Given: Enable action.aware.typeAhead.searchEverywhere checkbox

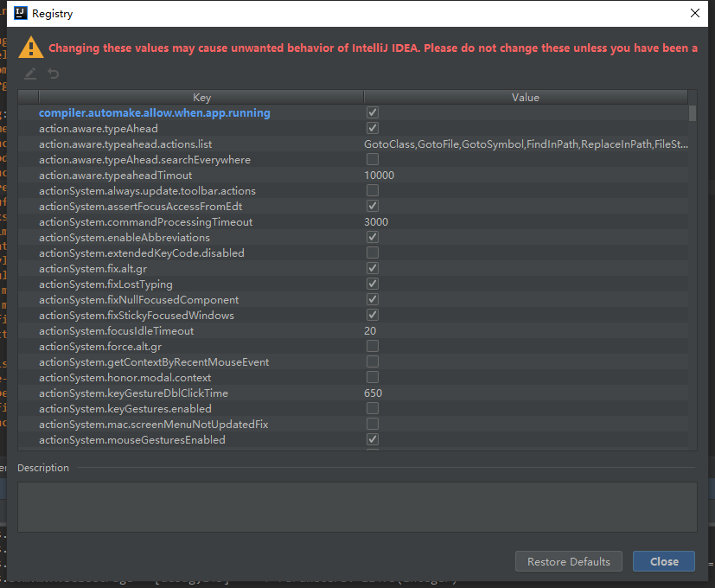Looking at the screenshot, I should pos(373,159).
